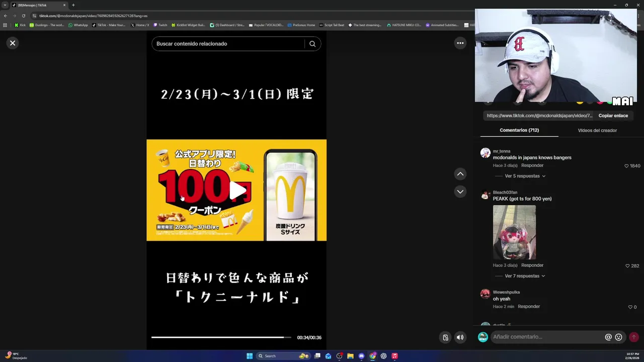Open Script Tail Beat bookmark

click(332, 25)
